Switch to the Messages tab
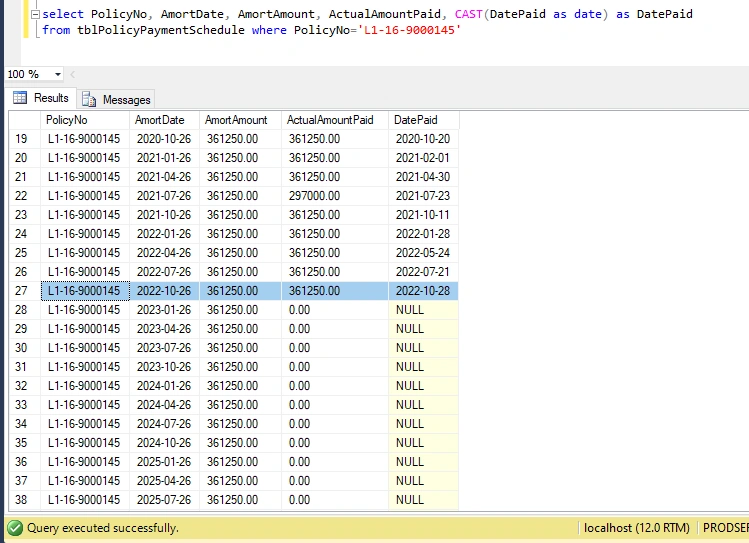The image size is (749, 543). 116,99
